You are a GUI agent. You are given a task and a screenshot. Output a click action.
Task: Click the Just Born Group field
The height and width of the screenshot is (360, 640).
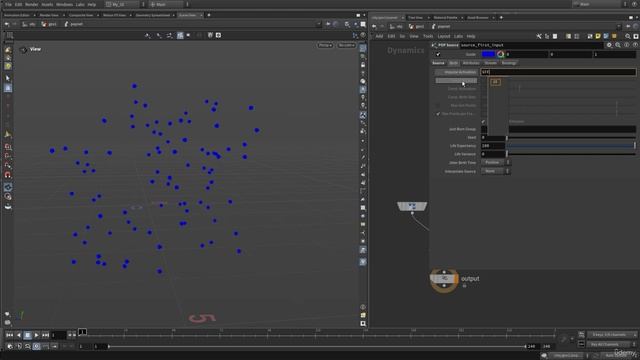[x=558, y=129]
